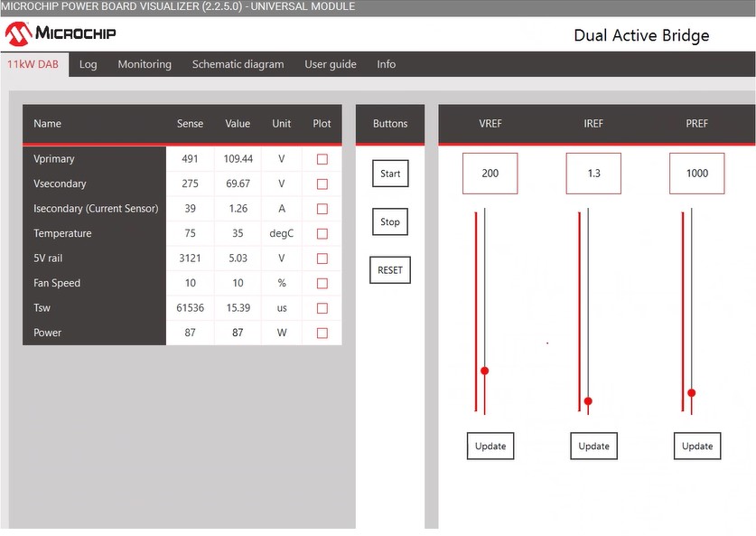The image size is (756, 536).
Task: Toggle plot checkbox for 5V rail
Action: coord(322,259)
